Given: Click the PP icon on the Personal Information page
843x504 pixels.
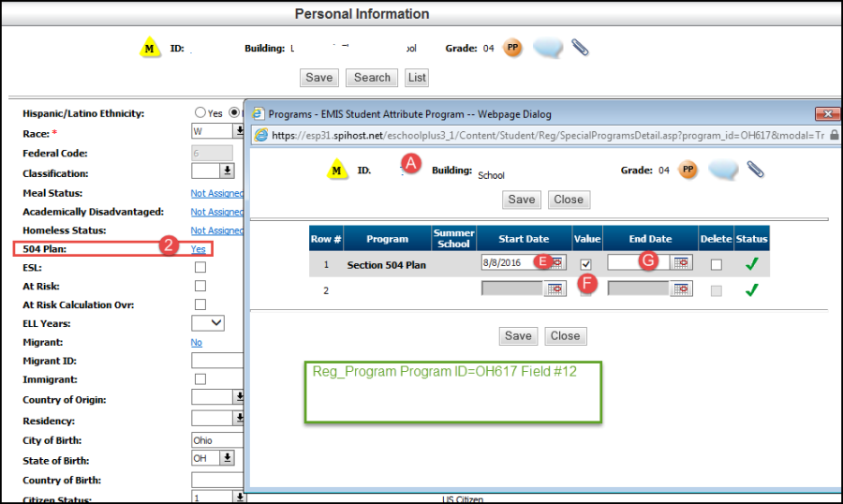Looking at the screenshot, I should pyautogui.click(x=512, y=47).
